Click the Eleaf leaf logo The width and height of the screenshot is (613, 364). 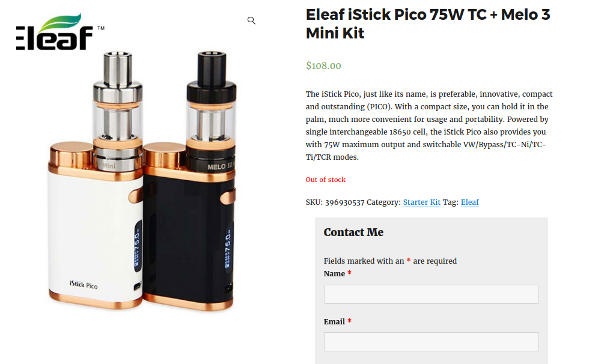click(x=60, y=32)
